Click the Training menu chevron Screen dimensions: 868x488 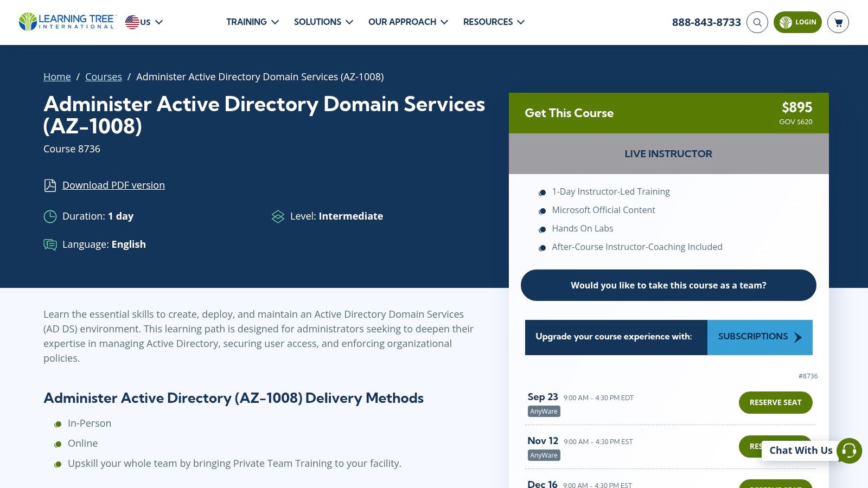tap(275, 22)
